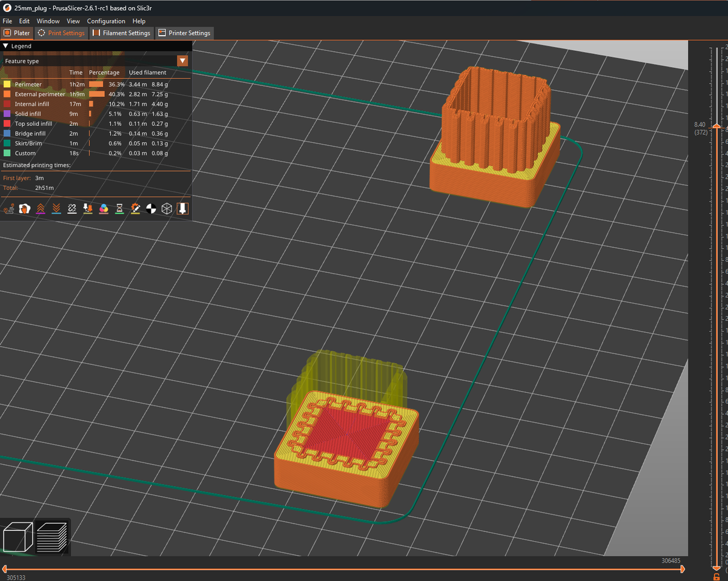Click the horizontal moves slider left thumb
Screen dimensions: 728x581
4,569
